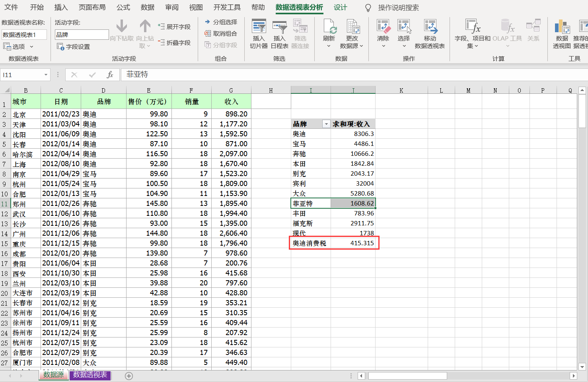Open the 文件 menu tab
Image resolution: width=588 pixels, height=382 pixels.
(x=11, y=7)
